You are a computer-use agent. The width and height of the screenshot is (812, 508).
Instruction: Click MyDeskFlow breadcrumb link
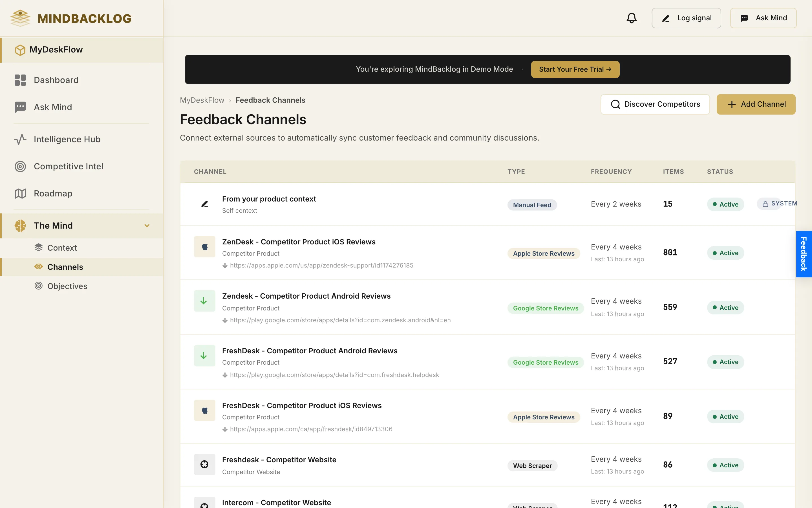click(202, 100)
